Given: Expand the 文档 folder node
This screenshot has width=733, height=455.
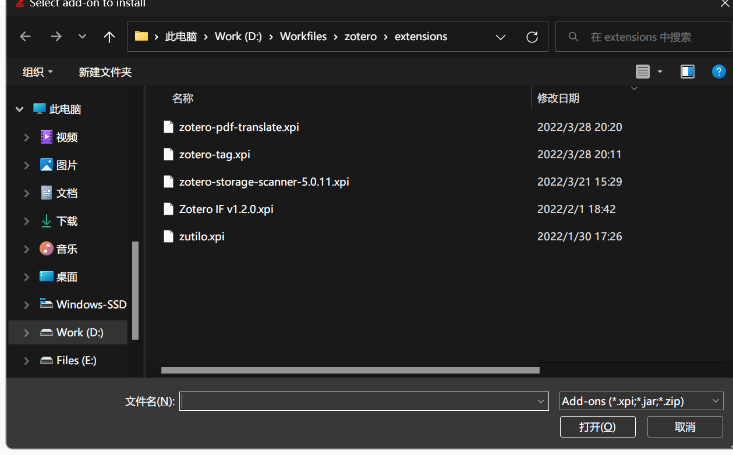Looking at the screenshot, I should pos(27,194).
